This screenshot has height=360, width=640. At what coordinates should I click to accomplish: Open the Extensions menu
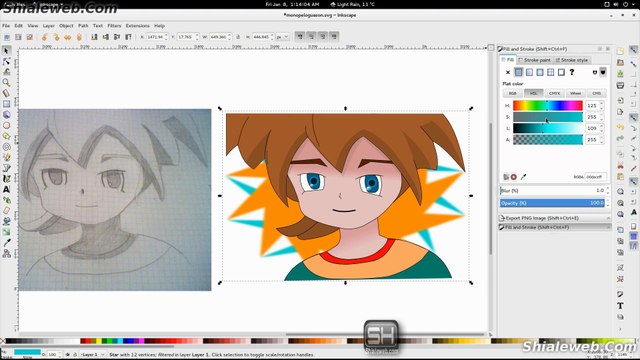138,26
